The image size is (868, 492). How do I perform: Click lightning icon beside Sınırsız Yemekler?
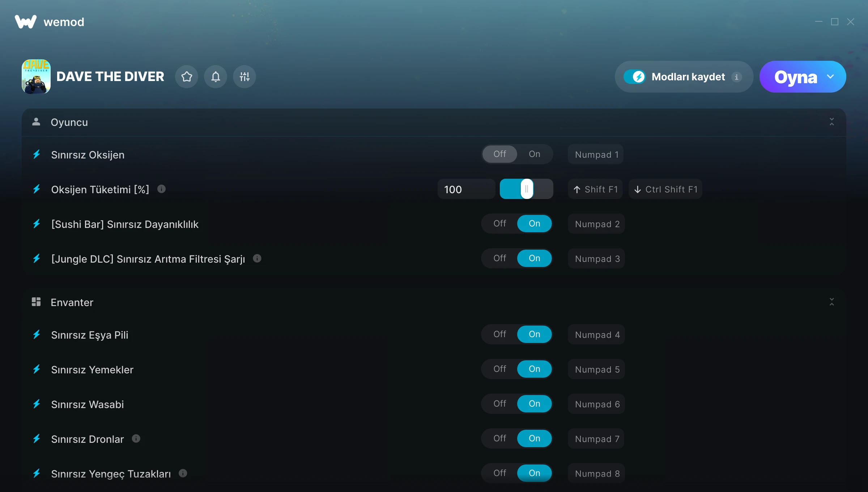tap(37, 369)
